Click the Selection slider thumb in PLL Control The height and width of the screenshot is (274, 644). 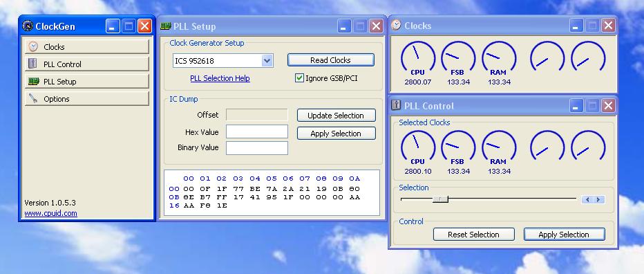click(440, 199)
